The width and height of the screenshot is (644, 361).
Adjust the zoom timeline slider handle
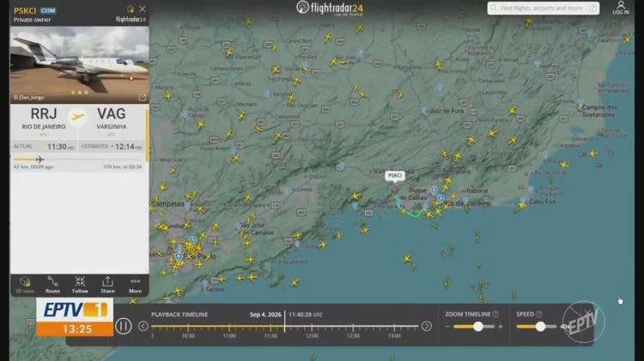point(478,327)
